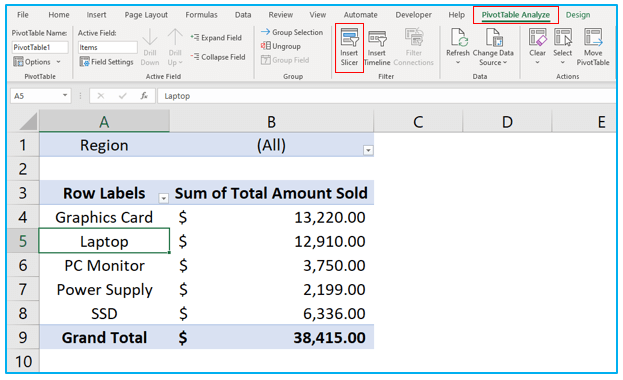Open Change Data Source
Image resolution: width=623 pixels, height=380 pixels.
[493, 47]
